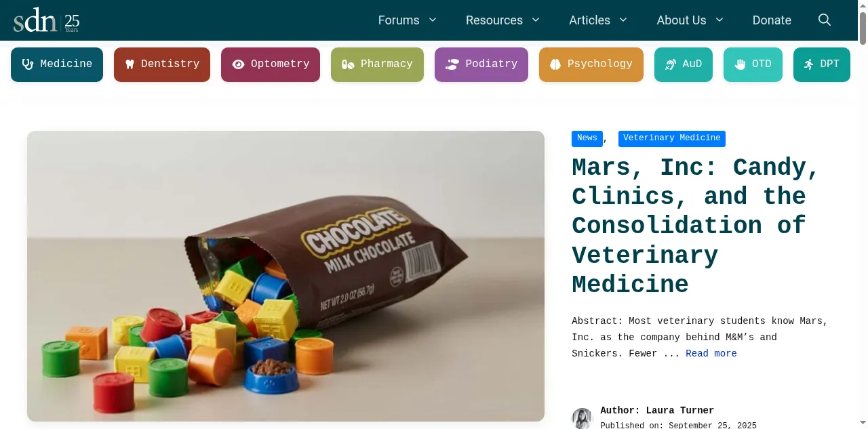The height and width of the screenshot is (429, 868).
Task: Select the Pharmacy pills category button
Action: coord(377,64)
